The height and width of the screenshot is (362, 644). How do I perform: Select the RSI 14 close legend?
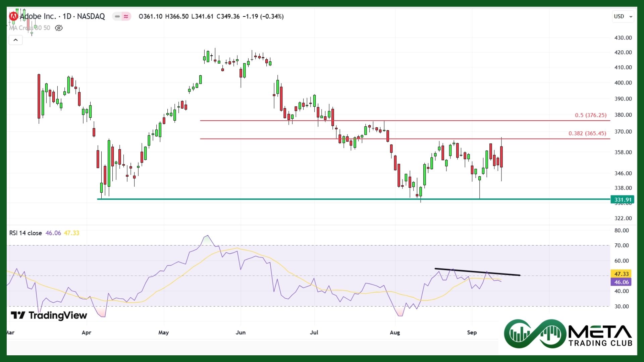click(25, 233)
